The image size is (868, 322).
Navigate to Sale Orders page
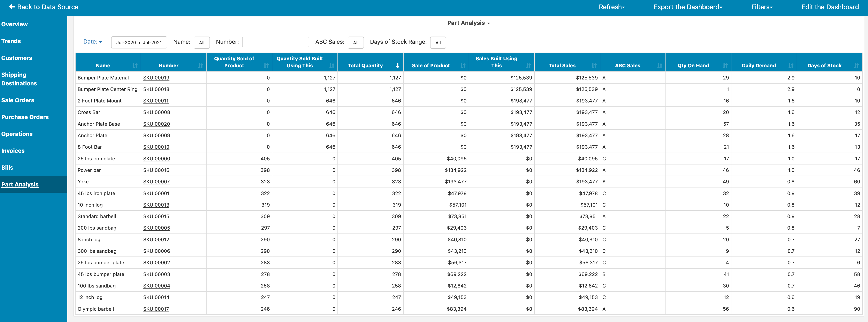pos(17,100)
